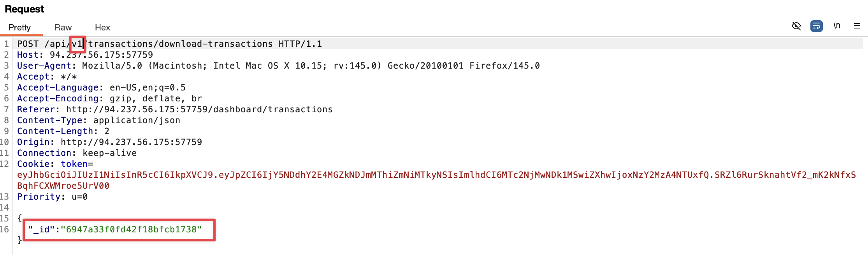Click the POST method keyword
This screenshot has height=255, width=868.
click(x=27, y=44)
